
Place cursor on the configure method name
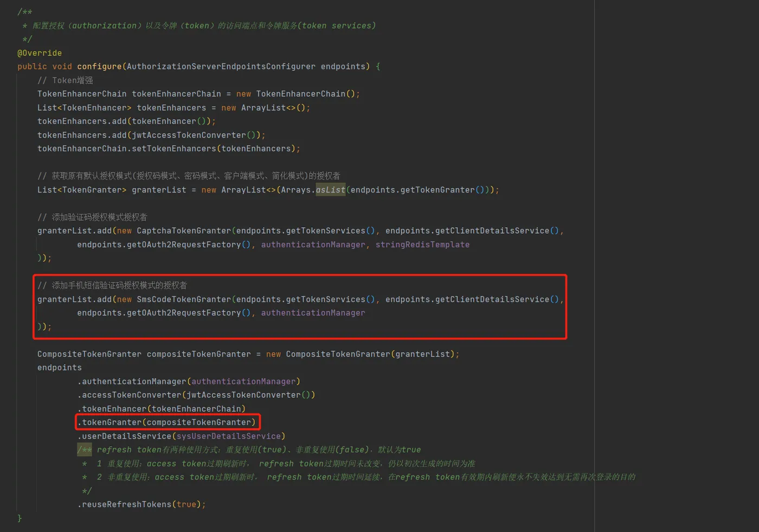[99, 67]
